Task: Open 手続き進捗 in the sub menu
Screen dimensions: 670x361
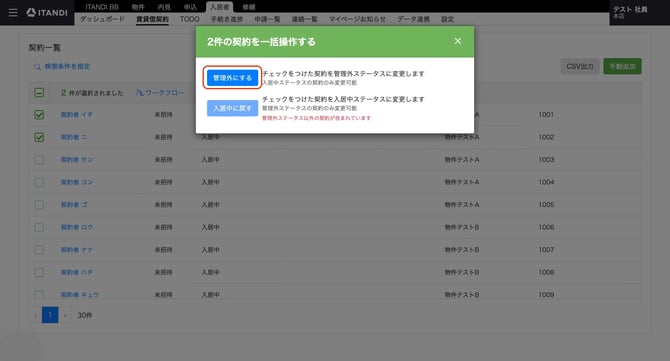Action: [x=227, y=19]
